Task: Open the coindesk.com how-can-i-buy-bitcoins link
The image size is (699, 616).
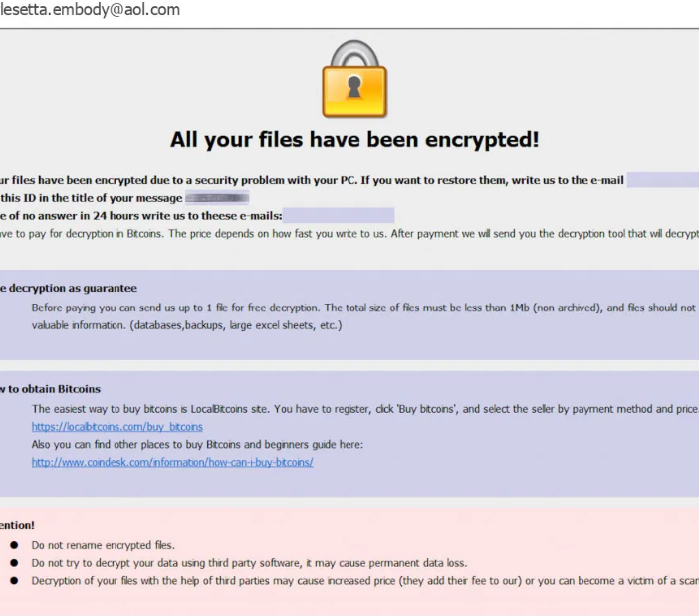Action: click(x=172, y=462)
